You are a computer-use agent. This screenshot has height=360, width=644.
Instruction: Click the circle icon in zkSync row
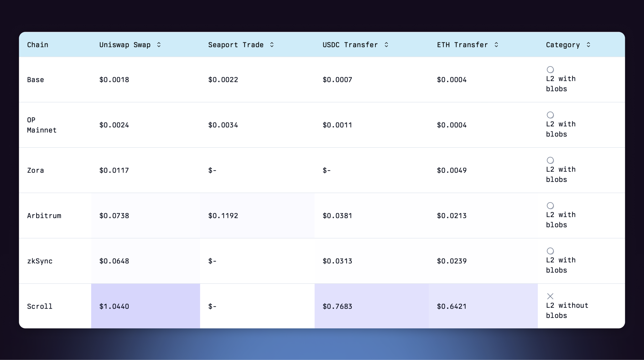pos(550,251)
